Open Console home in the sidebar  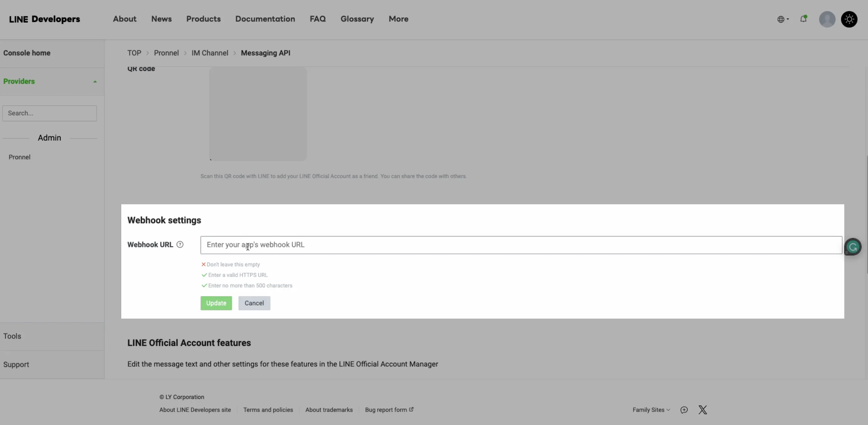click(27, 53)
